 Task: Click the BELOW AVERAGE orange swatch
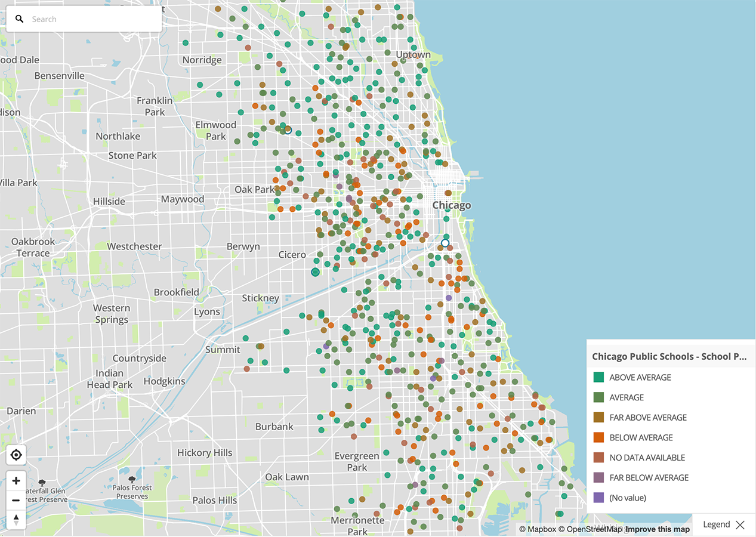(x=598, y=437)
